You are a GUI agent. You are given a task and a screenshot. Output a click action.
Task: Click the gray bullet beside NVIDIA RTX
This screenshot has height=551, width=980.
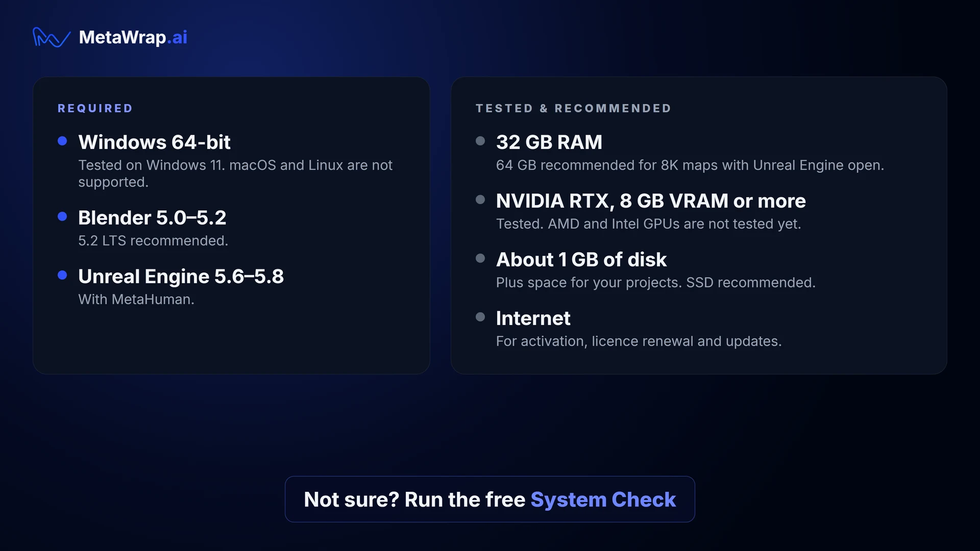480,199
